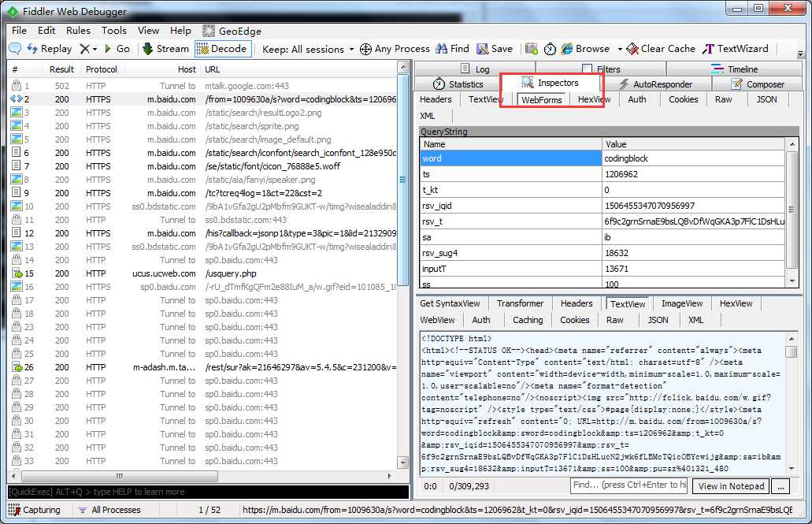Open the Get SyntaxView response tab
Viewport: 812px width, 524px height.
pos(450,303)
